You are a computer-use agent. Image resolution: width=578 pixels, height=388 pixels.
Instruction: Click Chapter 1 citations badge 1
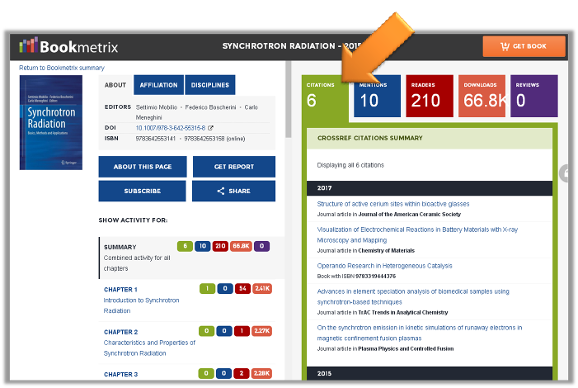[207, 289]
